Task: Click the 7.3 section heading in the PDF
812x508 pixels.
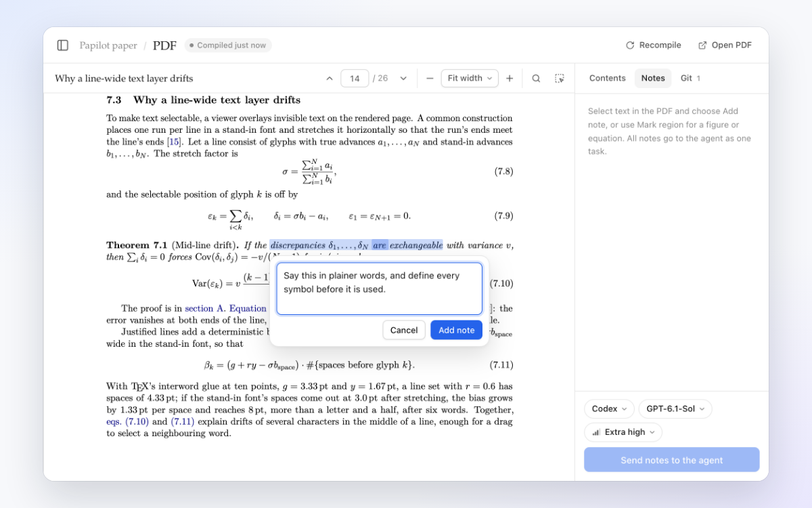Action: (203, 100)
